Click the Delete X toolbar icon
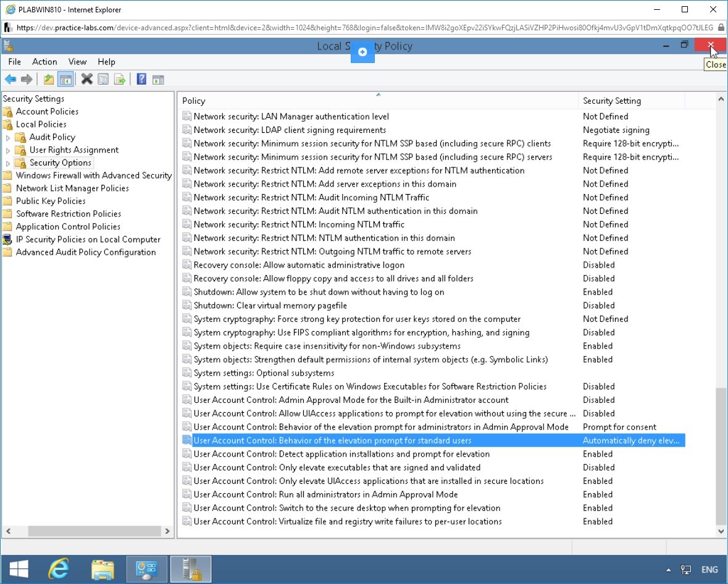Viewport: 728px width, 584px height. (x=87, y=80)
